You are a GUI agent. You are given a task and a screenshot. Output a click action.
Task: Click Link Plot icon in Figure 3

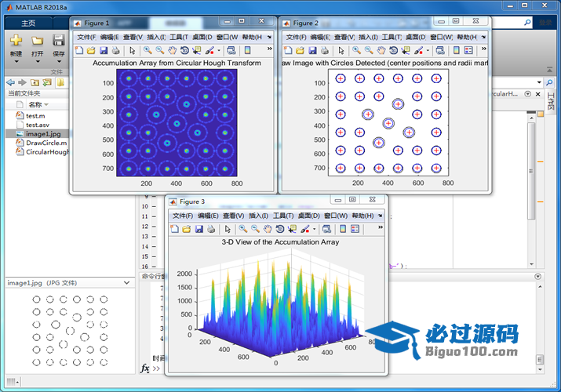coord(326,229)
